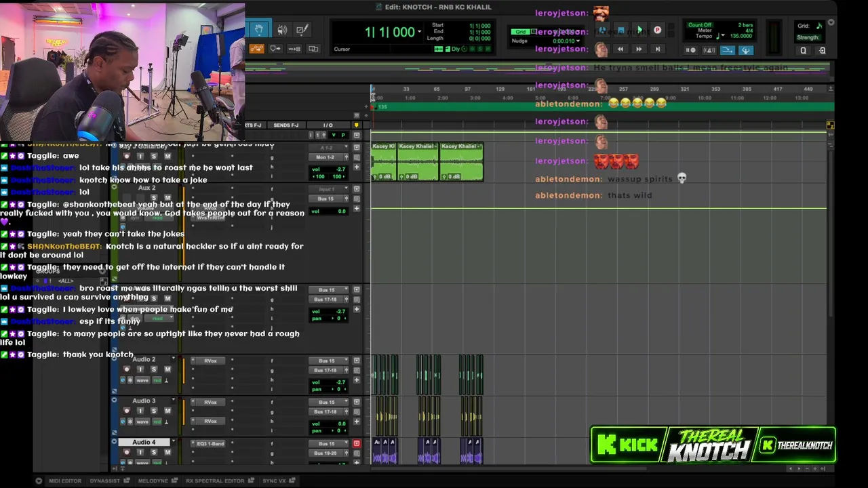
Task: Click the read automation mode on Audio 3
Action: pyautogui.click(x=157, y=422)
